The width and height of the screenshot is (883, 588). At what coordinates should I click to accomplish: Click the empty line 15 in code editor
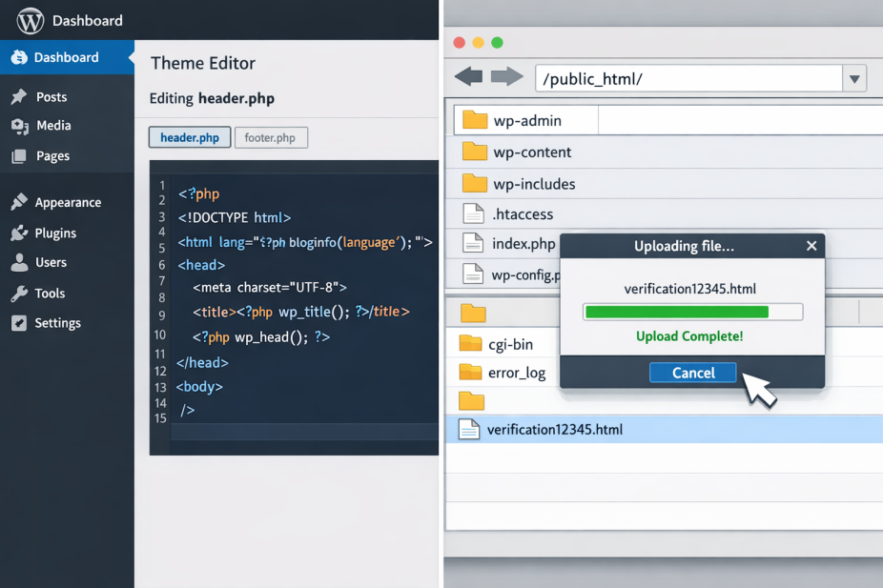pyautogui.click(x=304, y=432)
